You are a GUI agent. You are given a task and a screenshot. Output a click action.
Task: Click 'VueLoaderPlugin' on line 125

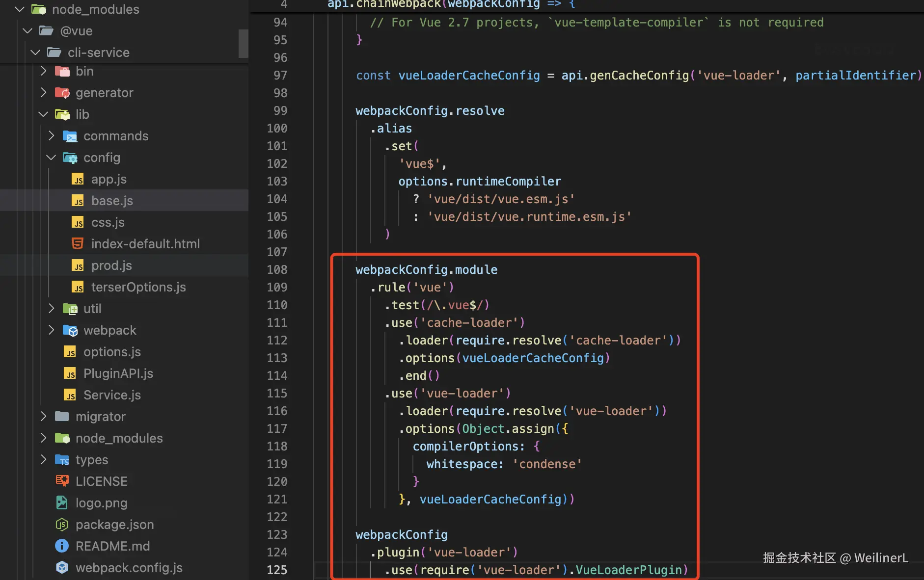[x=628, y=570]
